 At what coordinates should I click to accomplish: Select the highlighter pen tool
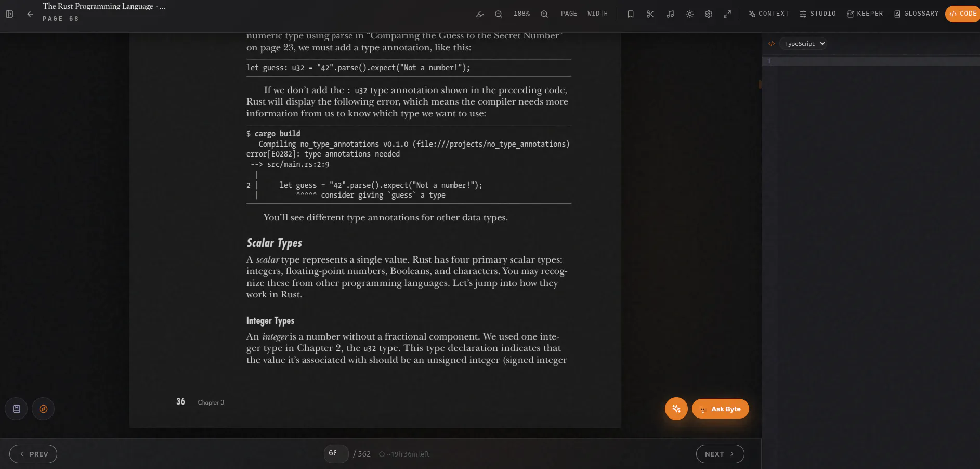[480, 14]
